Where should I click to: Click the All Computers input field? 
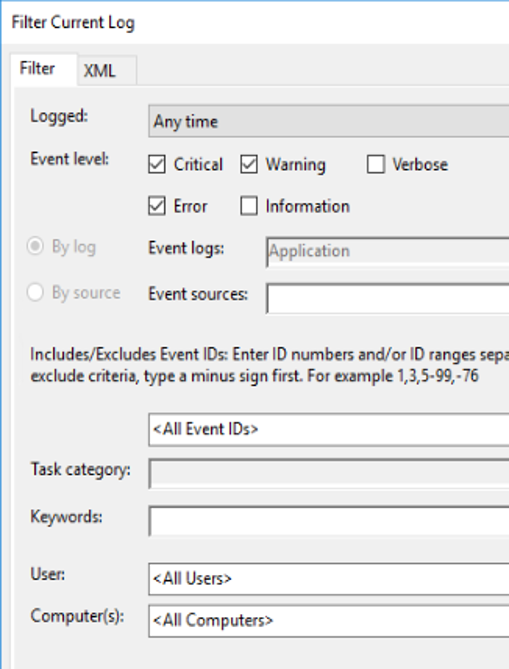coord(329,621)
